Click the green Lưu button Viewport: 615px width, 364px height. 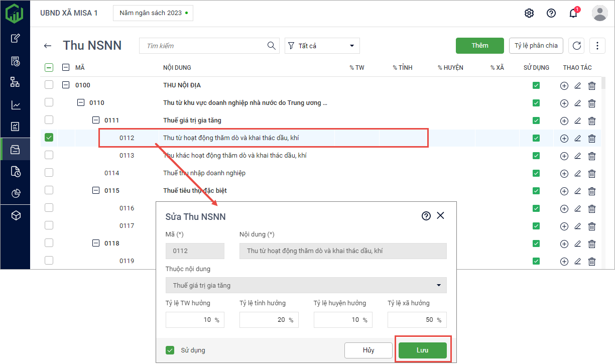[x=422, y=350]
